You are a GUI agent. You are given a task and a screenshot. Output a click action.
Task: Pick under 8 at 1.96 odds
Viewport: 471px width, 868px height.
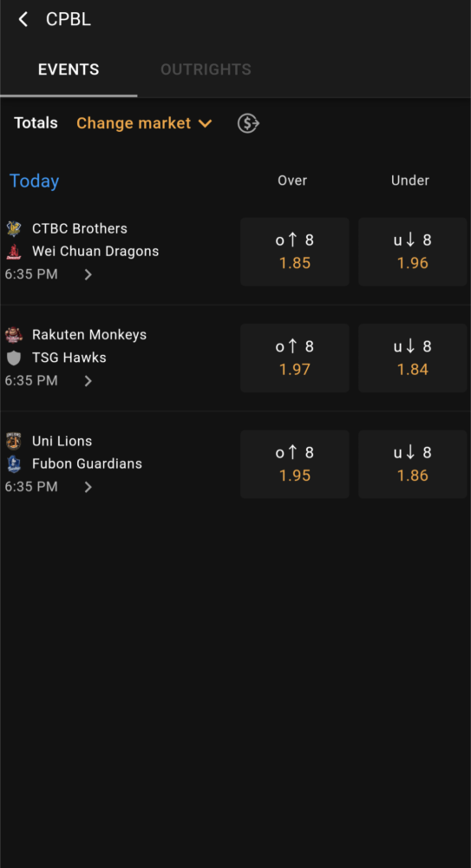point(412,252)
